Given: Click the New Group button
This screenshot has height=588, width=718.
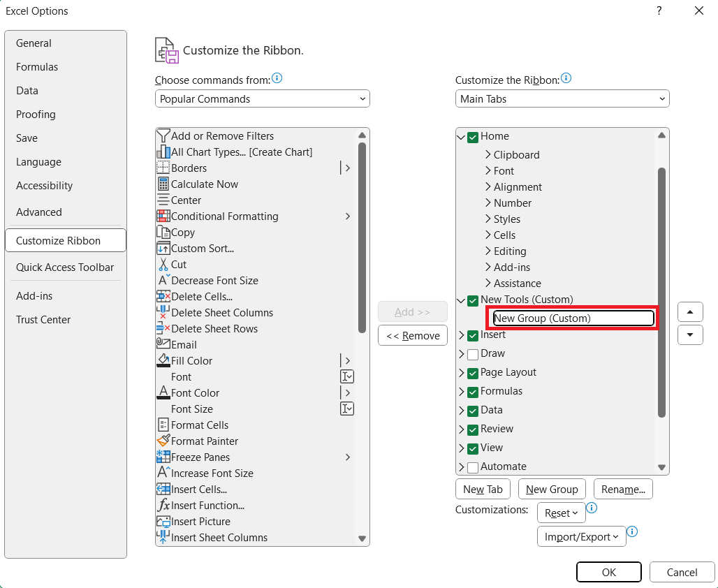Looking at the screenshot, I should point(552,490).
